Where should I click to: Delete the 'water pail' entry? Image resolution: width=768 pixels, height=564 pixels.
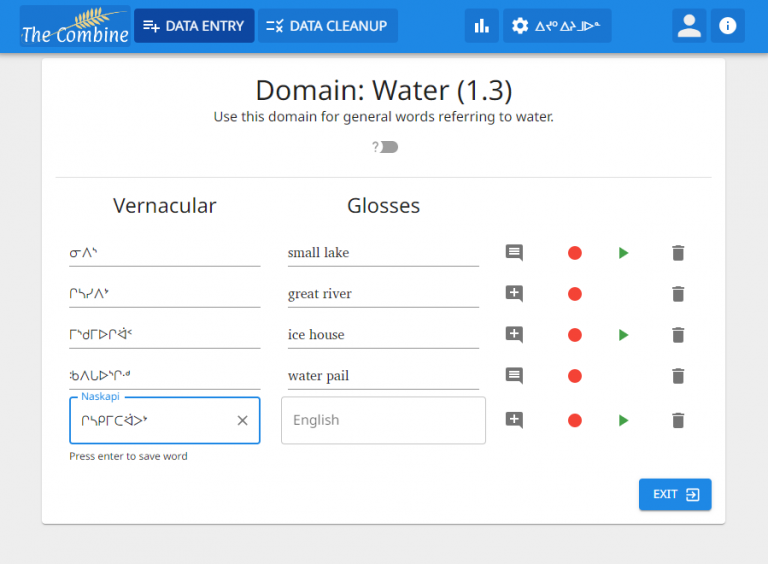pos(678,376)
